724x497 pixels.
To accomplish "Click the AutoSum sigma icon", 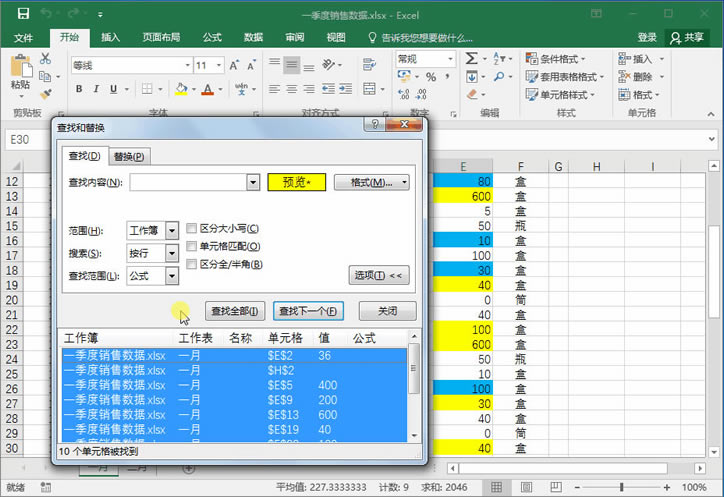I will (471, 59).
